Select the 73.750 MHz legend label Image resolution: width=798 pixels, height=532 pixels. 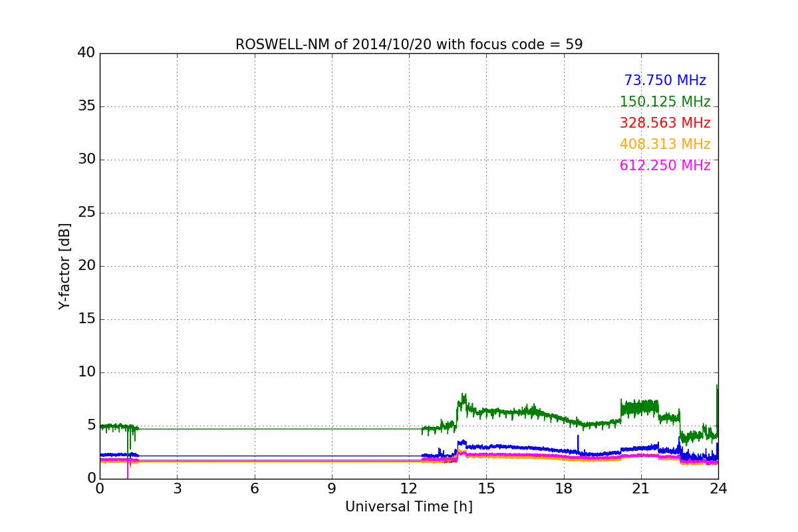pyautogui.click(x=665, y=80)
